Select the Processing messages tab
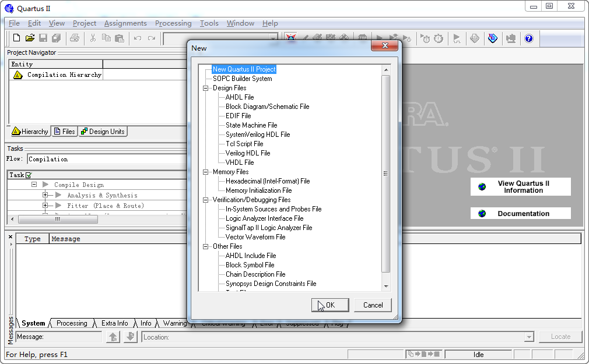Viewport: 589px width, 364px height. tap(72, 323)
